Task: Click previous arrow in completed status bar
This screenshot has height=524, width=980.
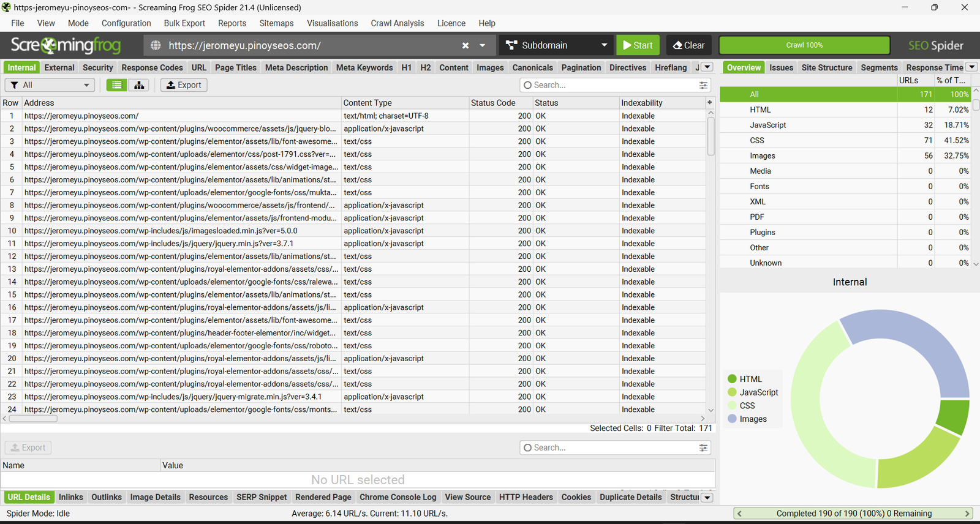Action: (739, 514)
